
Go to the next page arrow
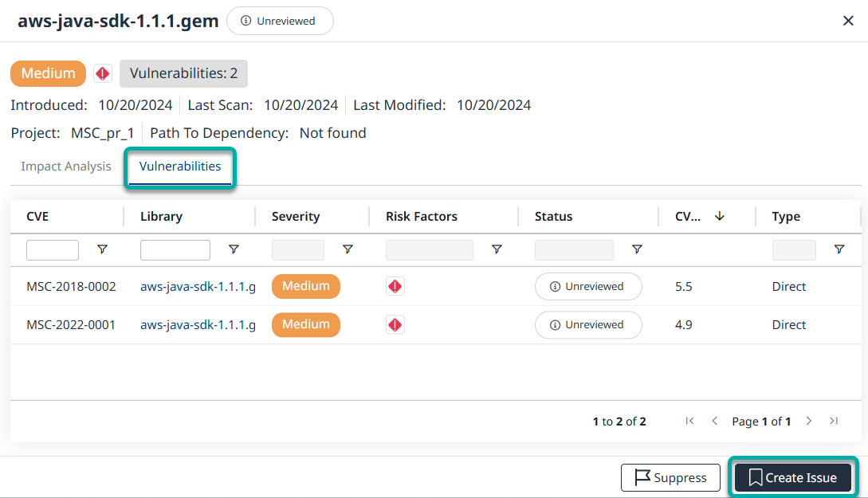[x=809, y=421]
